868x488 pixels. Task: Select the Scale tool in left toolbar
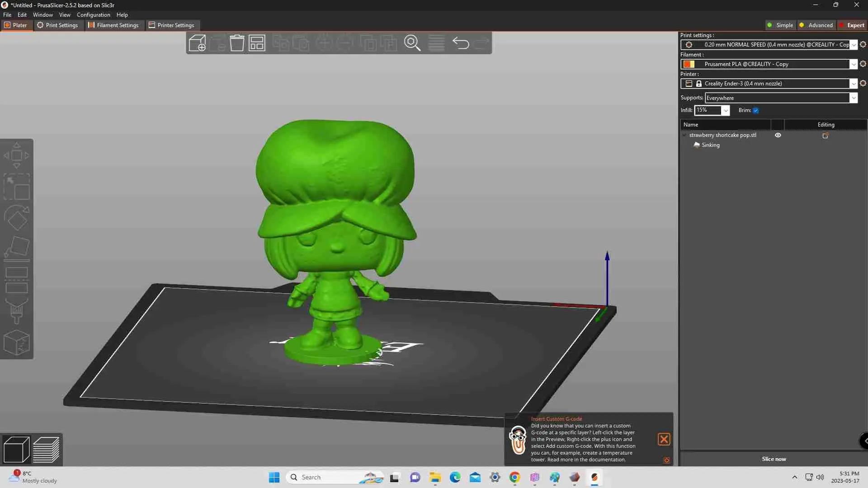(17, 187)
